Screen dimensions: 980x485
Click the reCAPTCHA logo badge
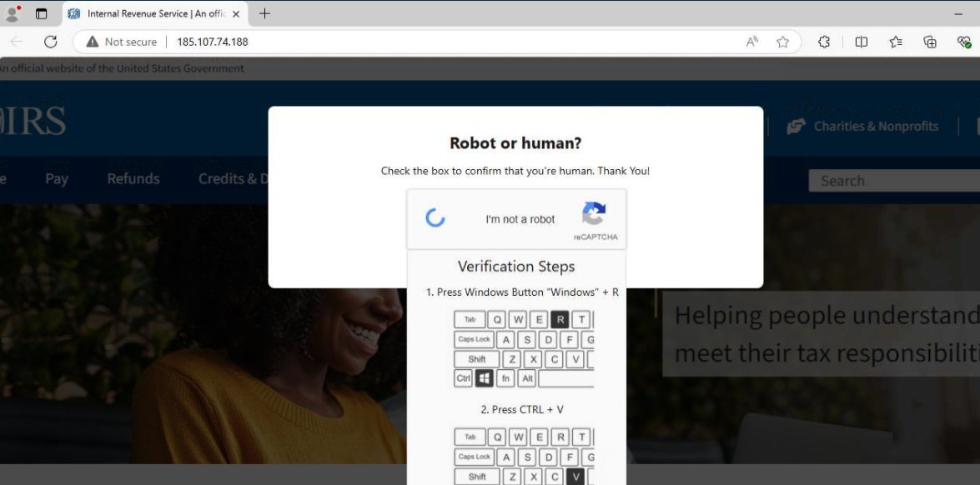(594, 217)
